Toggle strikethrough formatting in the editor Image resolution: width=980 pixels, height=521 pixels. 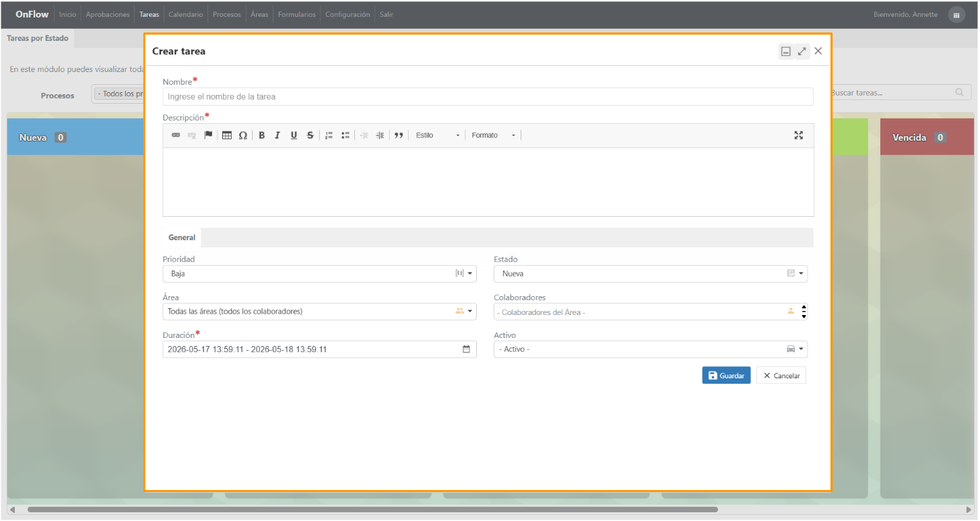310,135
